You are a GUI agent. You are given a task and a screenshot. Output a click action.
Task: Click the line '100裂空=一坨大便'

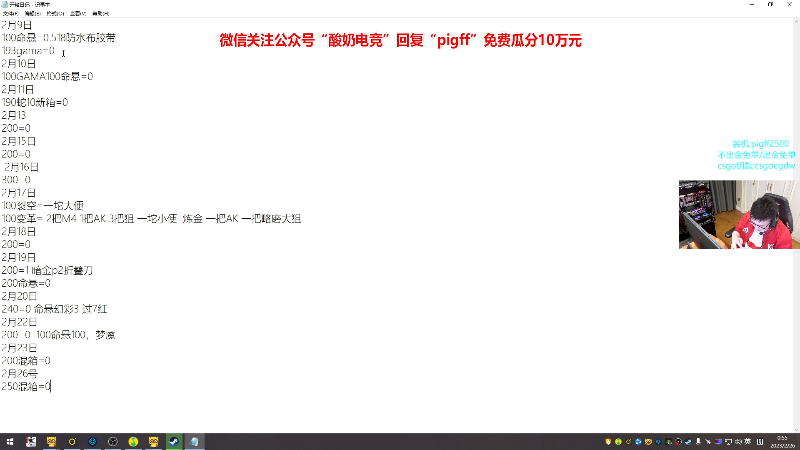(42, 206)
